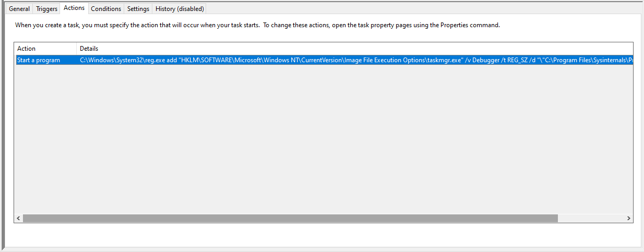Screen dimensions: 644x252
Task: Click the horizontal scrollbar thumb
Action: point(290,218)
